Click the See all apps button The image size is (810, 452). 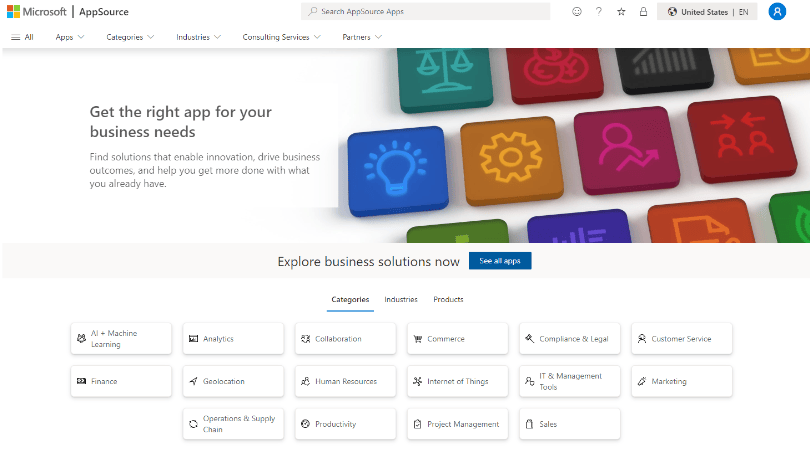point(500,261)
